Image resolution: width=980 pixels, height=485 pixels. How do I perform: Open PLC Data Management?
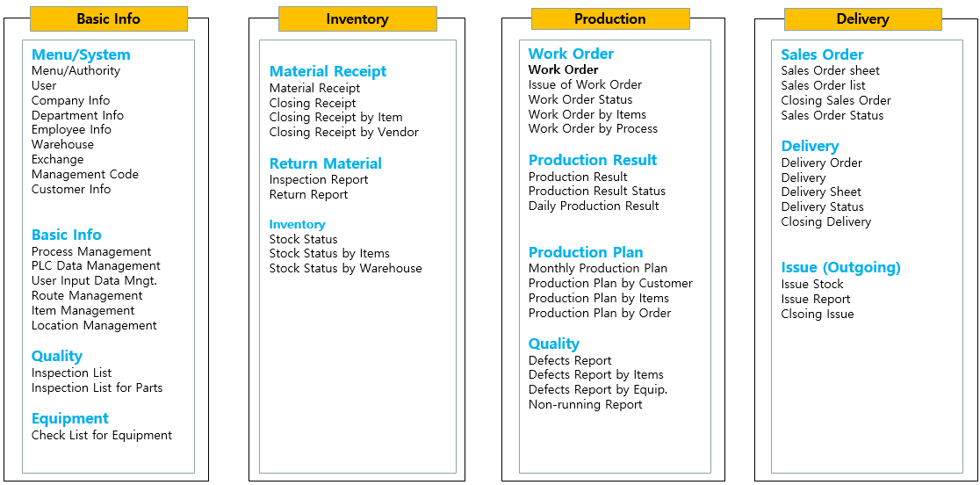(x=96, y=265)
